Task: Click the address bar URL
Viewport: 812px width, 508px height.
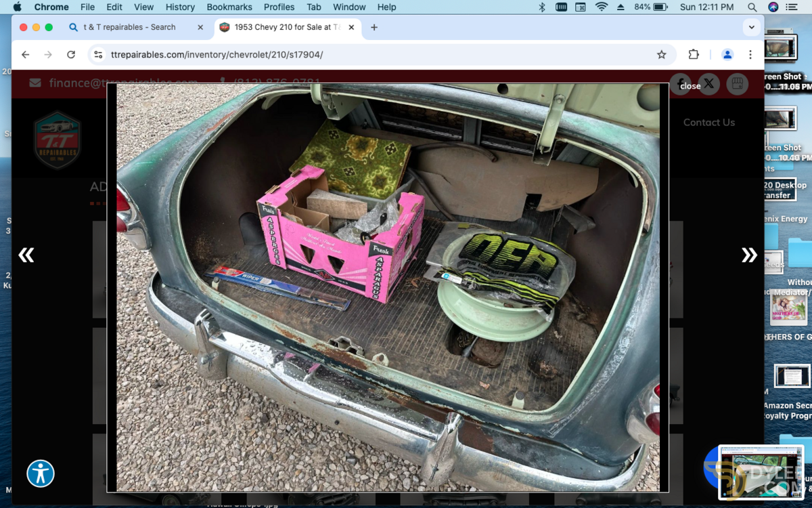Action: [x=217, y=54]
